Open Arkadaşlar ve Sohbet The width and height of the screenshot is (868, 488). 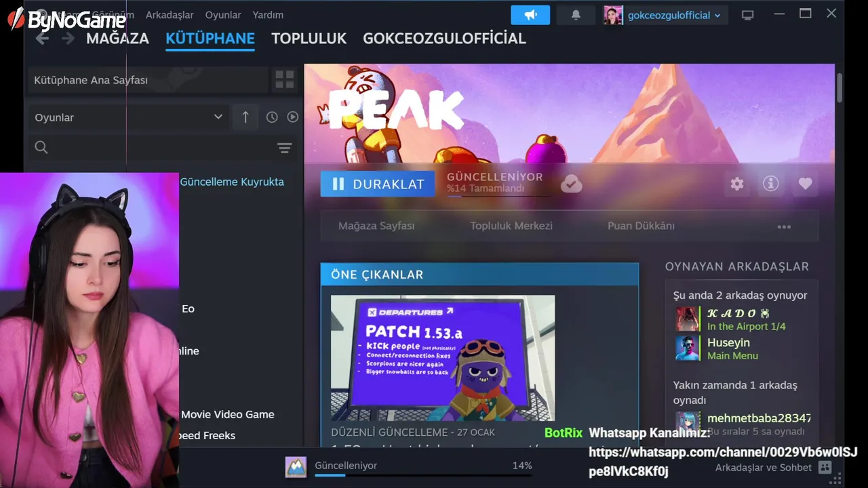coord(763,468)
